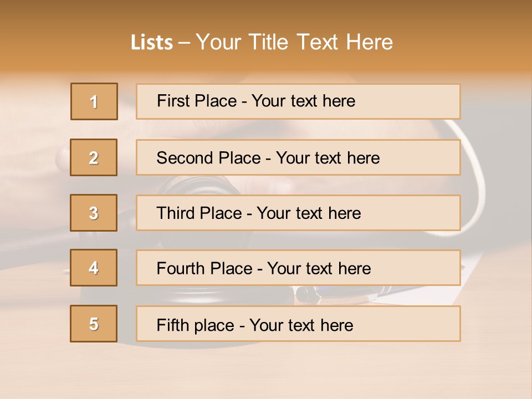Screen dimensions: 532x399
Task: Select the number 4 box
Action: click(94, 268)
